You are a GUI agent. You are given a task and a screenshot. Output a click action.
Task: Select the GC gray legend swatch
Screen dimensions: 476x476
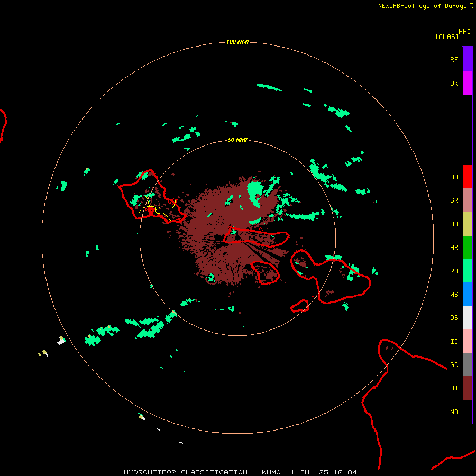(467, 364)
